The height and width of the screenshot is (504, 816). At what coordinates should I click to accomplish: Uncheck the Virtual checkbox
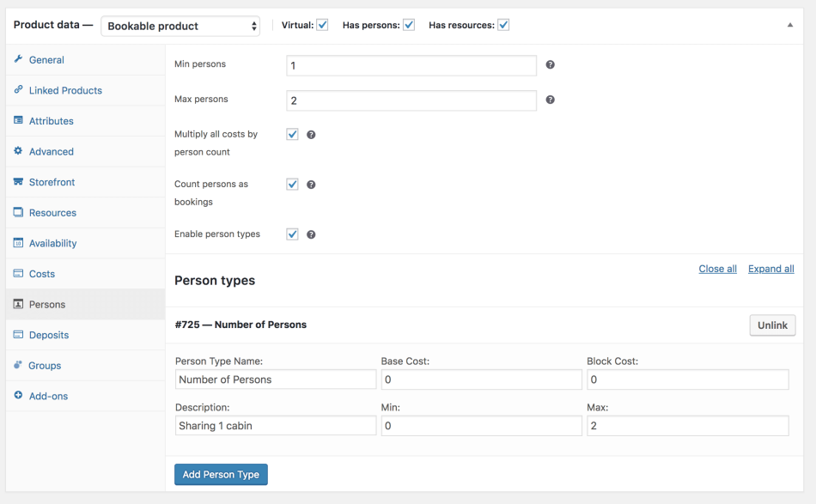tap(322, 25)
